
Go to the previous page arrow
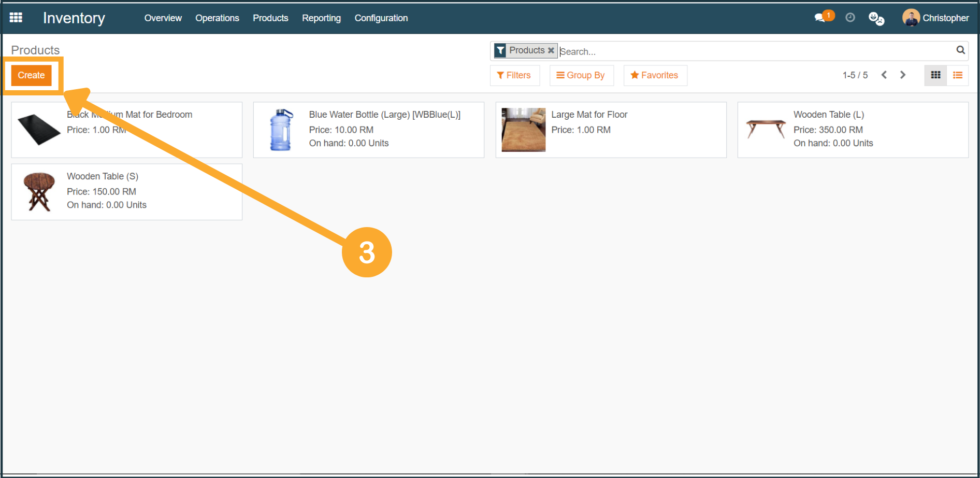click(x=884, y=75)
